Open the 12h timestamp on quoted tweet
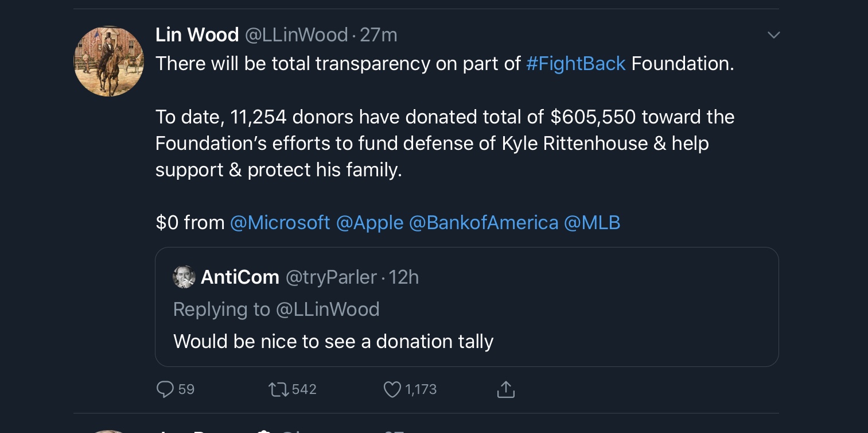Screen dimensions: 868x433 pos(404,277)
